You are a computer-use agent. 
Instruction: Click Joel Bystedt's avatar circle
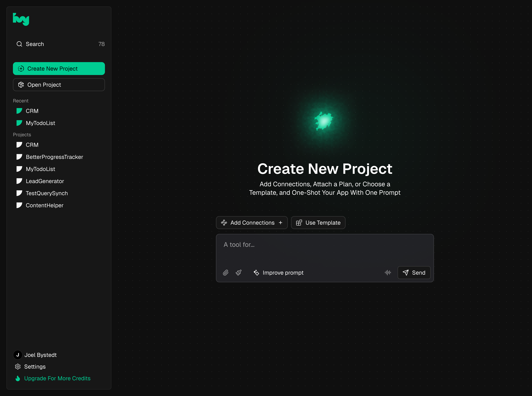[18, 355]
